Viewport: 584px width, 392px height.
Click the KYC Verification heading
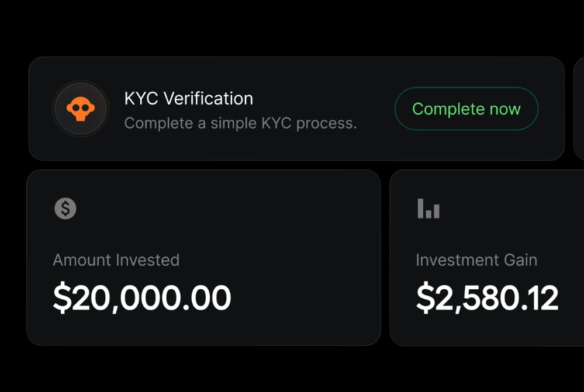[x=188, y=99]
